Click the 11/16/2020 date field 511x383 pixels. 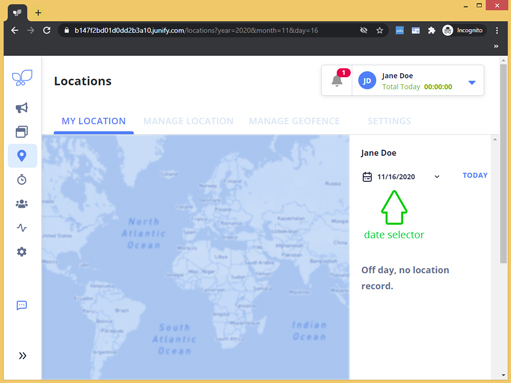(396, 177)
